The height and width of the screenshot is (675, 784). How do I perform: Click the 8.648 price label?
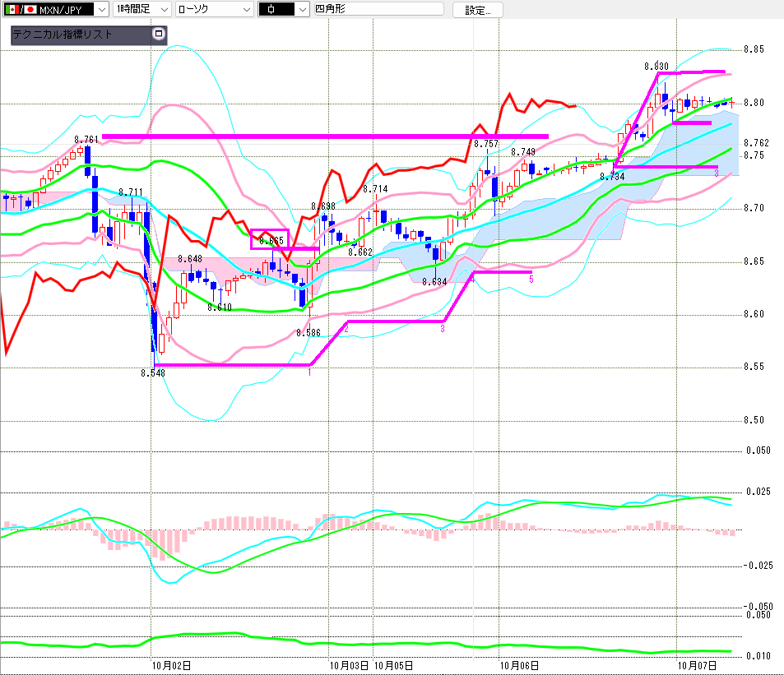(x=190, y=259)
